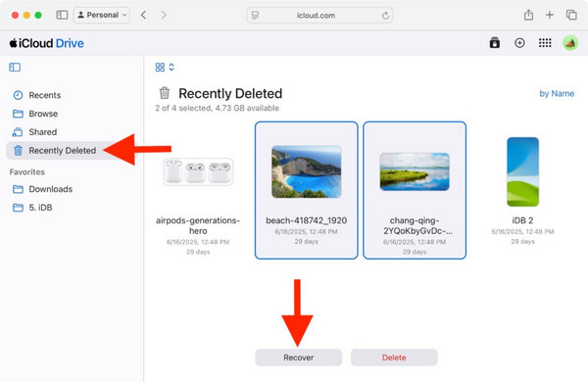Select the iDB 2 wallpaper thumbnail
Viewport: 588px width, 382px height.
522,171
